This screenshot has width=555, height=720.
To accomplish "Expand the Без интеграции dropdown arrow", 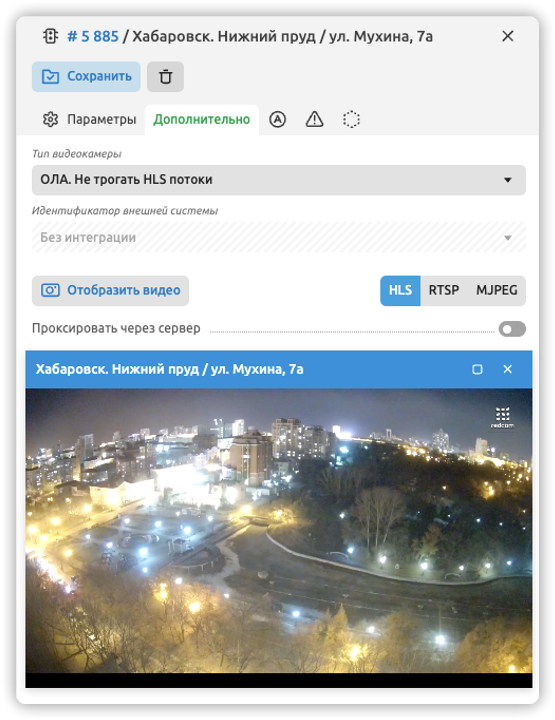I will (508, 238).
